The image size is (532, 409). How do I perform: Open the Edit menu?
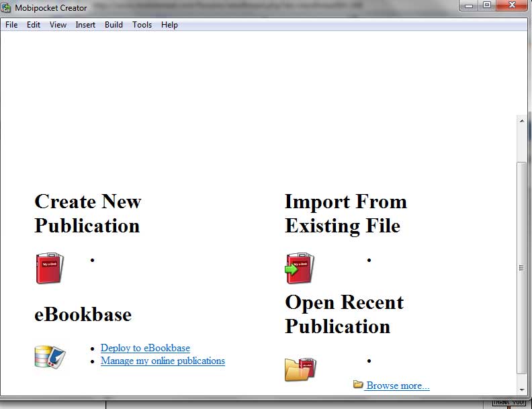(x=34, y=25)
